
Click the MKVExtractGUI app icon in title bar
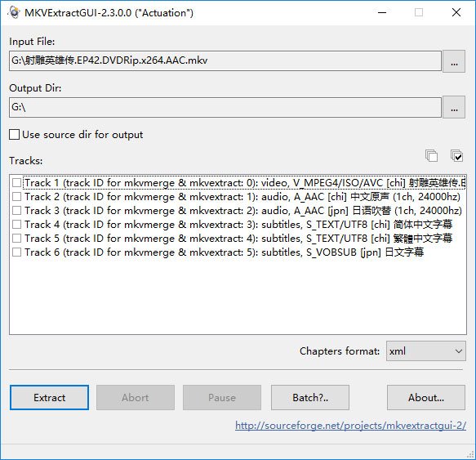[14, 12]
